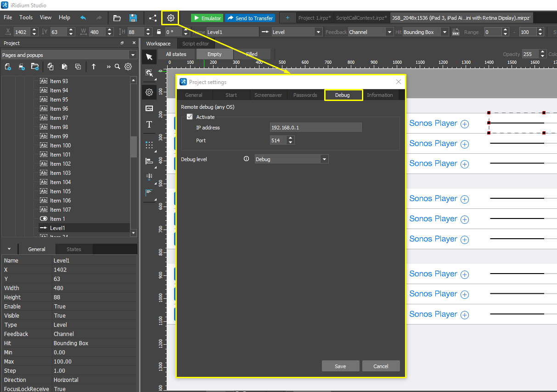
Task: Switch to the Passwords tab
Action: click(305, 95)
